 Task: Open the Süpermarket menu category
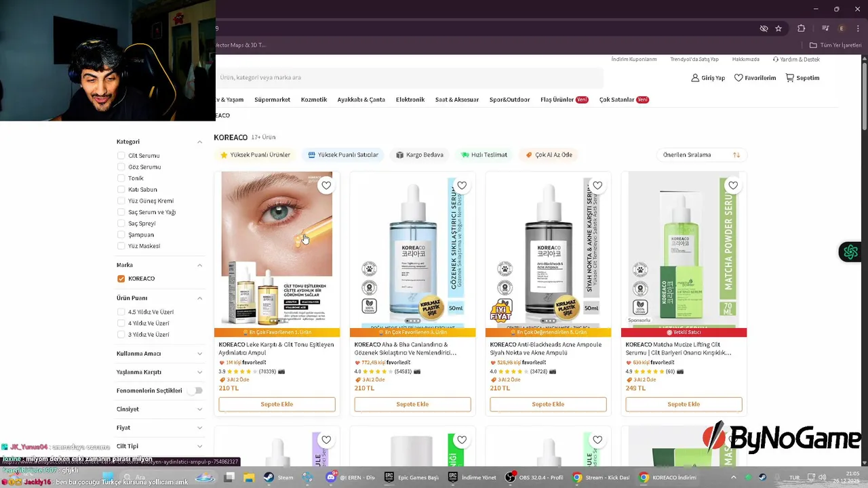(x=272, y=100)
